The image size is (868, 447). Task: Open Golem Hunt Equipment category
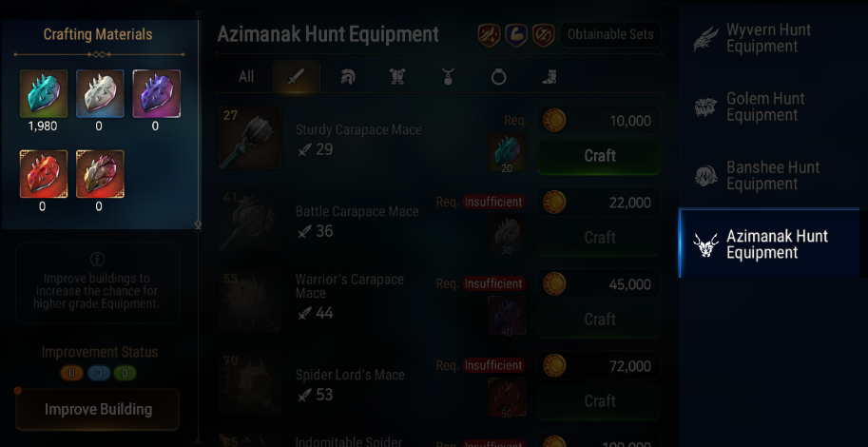coord(769,107)
